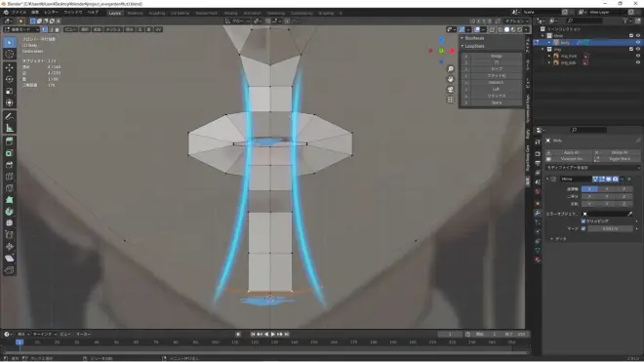Select the Move tool
This screenshot has height=362, width=644.
coord(10,67)
